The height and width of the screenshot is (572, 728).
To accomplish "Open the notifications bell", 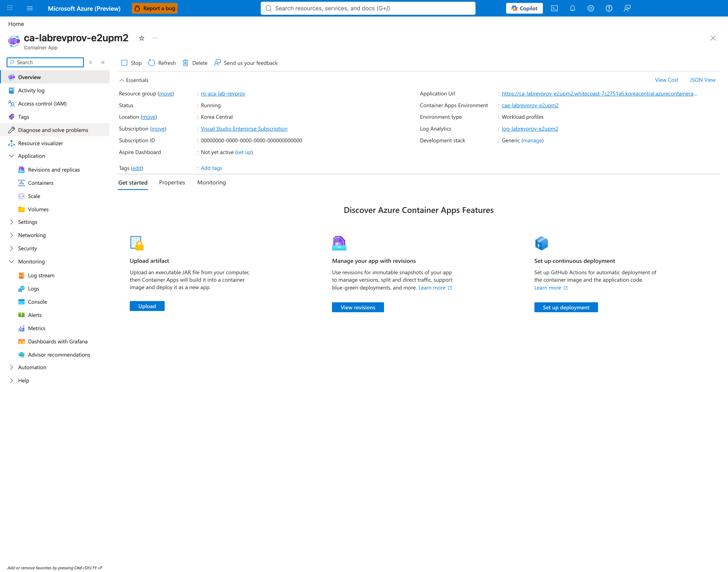I will [x=573, y=8].
